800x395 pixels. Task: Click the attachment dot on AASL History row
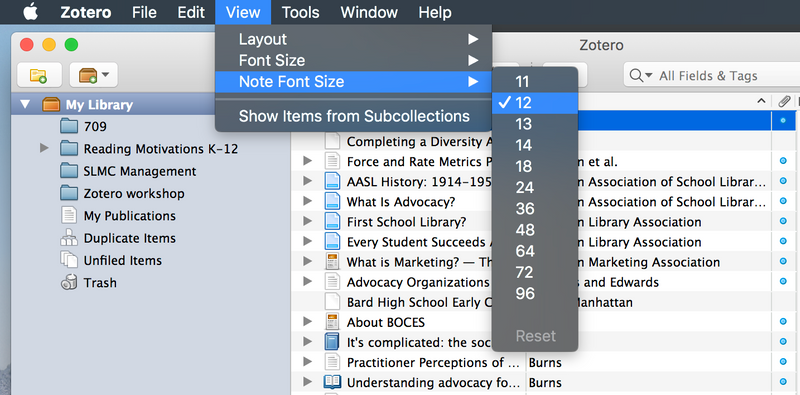(x=783, y=181)
